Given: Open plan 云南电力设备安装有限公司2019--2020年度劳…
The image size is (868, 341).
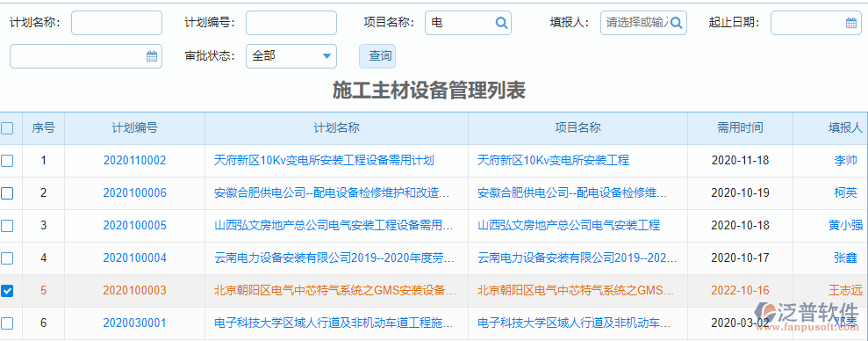Looking at the screenshot, I should (334, 258).
